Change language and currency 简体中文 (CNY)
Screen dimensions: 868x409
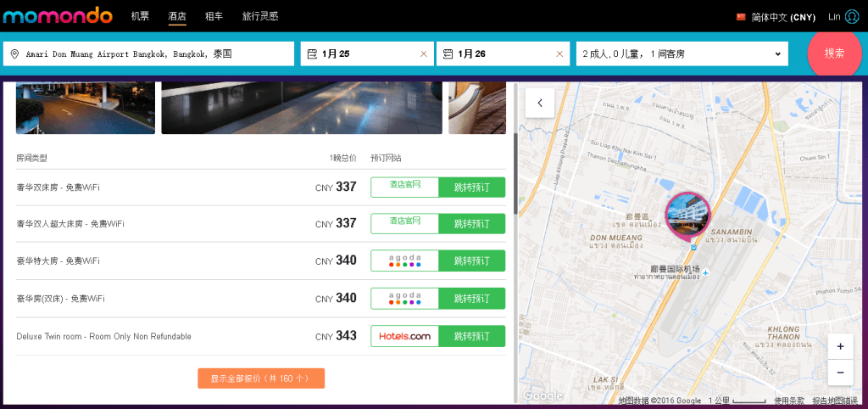(783, 17)
